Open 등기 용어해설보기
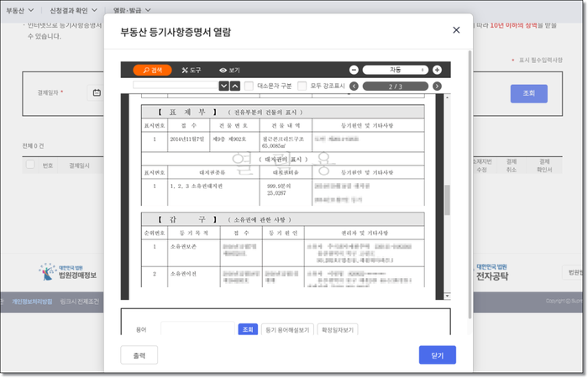Image resolution: width=588 pixels, height=378 pixels. point(287,329)
